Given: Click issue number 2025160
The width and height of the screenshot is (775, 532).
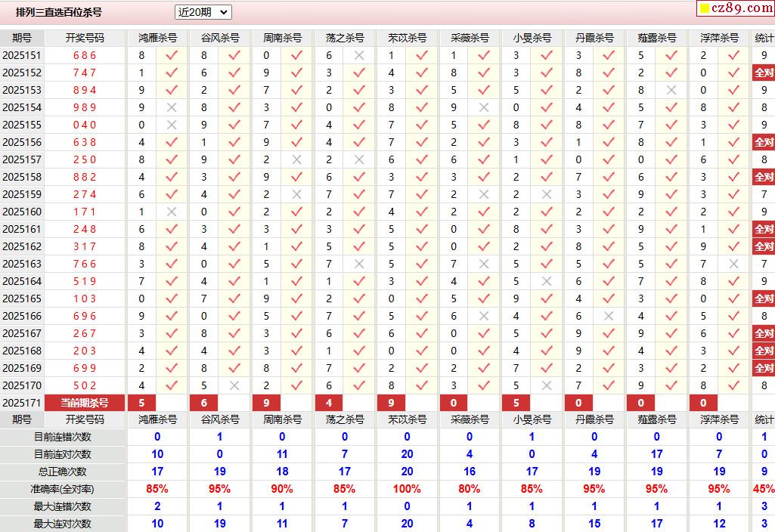Looking at the screenshot, I should (x=22, y=212).
